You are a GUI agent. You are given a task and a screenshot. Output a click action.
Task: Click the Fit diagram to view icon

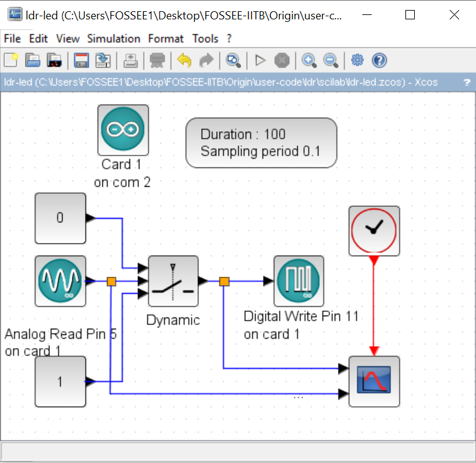(233, 60)
